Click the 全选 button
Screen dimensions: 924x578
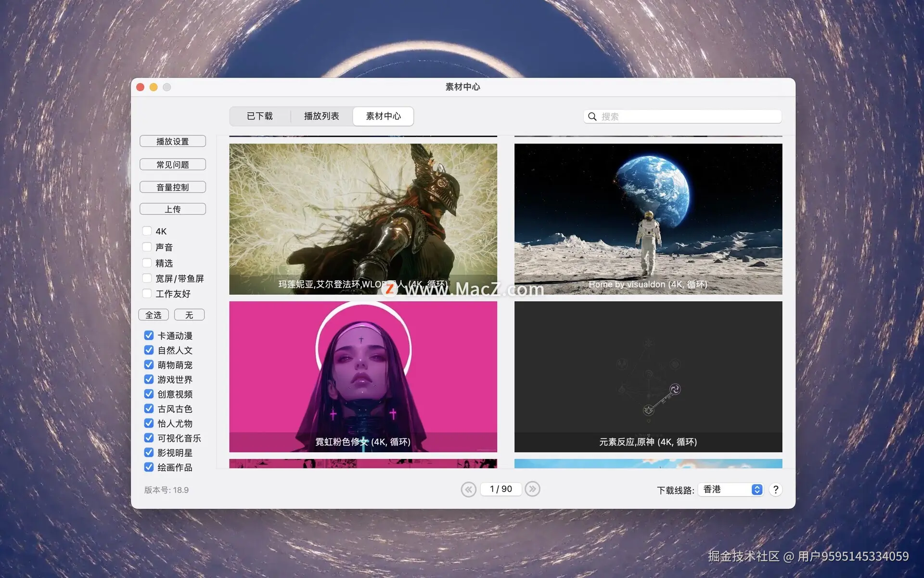[154, 315]
